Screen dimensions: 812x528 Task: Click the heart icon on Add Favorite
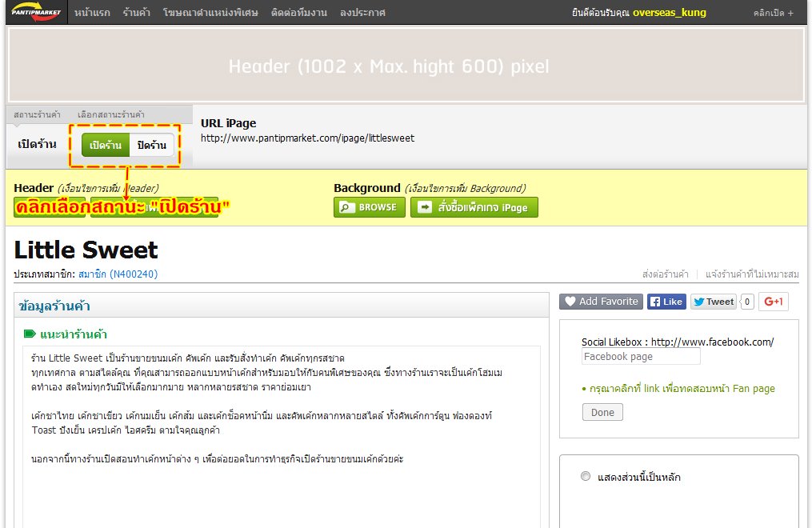570,302
